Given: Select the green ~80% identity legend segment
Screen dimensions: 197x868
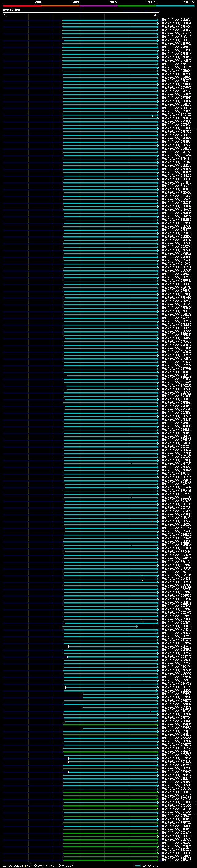Looking at the screenshot, I should pyautogui.click(x=137, y=6).
